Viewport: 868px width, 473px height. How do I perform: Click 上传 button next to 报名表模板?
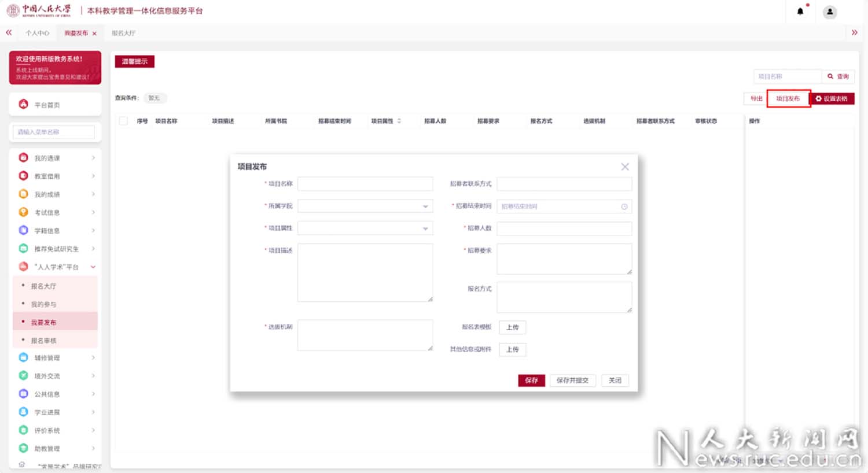pos(512,327)
